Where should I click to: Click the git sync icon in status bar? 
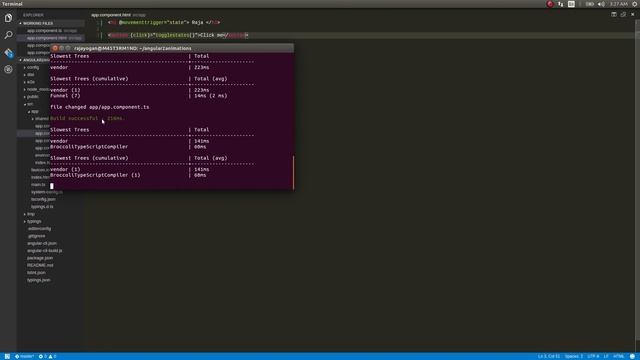7,356
